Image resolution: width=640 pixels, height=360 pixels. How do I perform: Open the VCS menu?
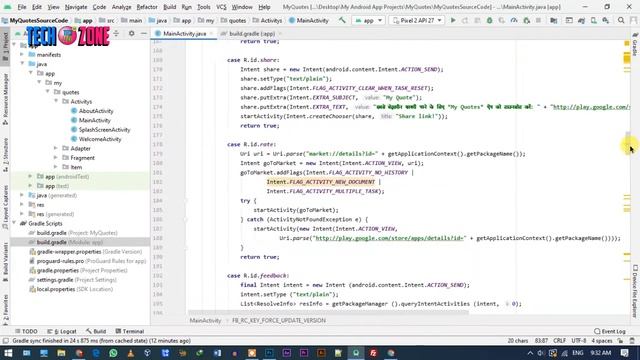[x=221, y=7]
